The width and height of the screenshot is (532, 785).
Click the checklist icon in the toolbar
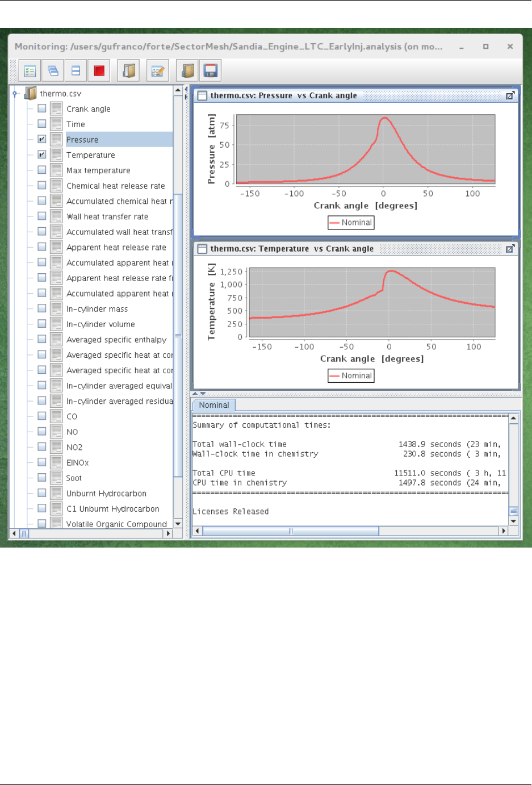pyautogui.click(x=30, y=71)
